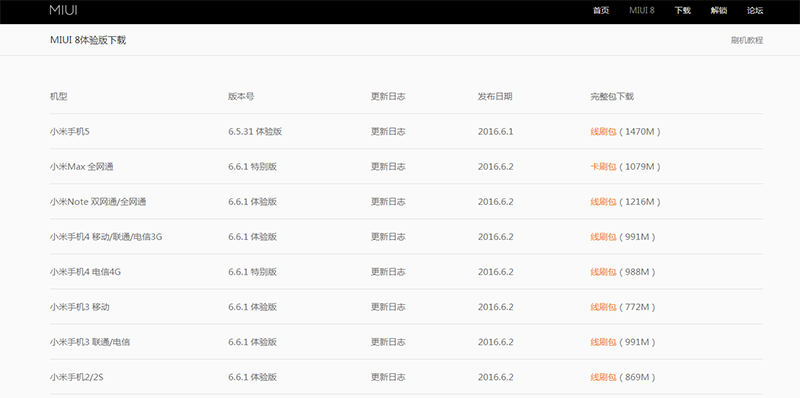Open 更新日志 for 小米Max 全网通
Viewport: 800px width, 398px height.
[x=388, y=167]
